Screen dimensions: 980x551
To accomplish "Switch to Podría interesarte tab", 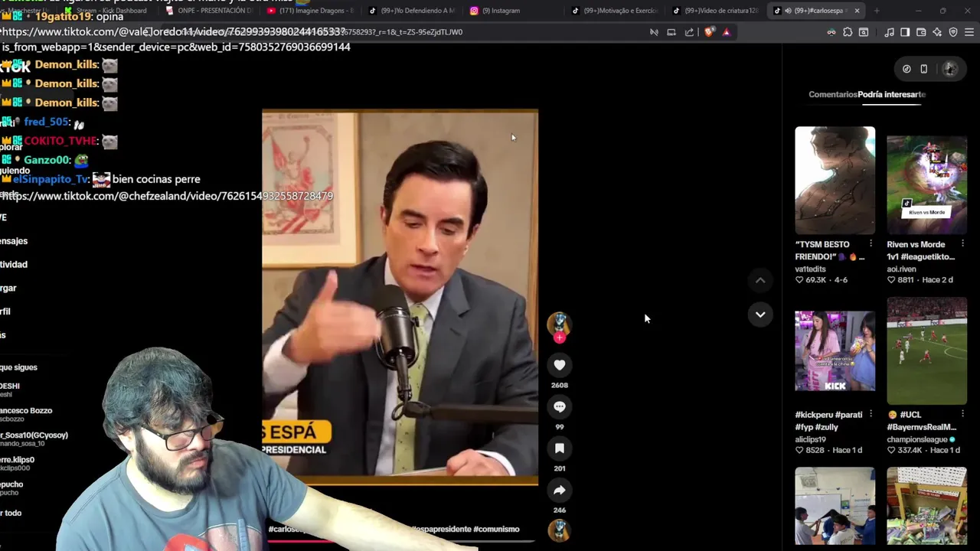I will [892, 94].
